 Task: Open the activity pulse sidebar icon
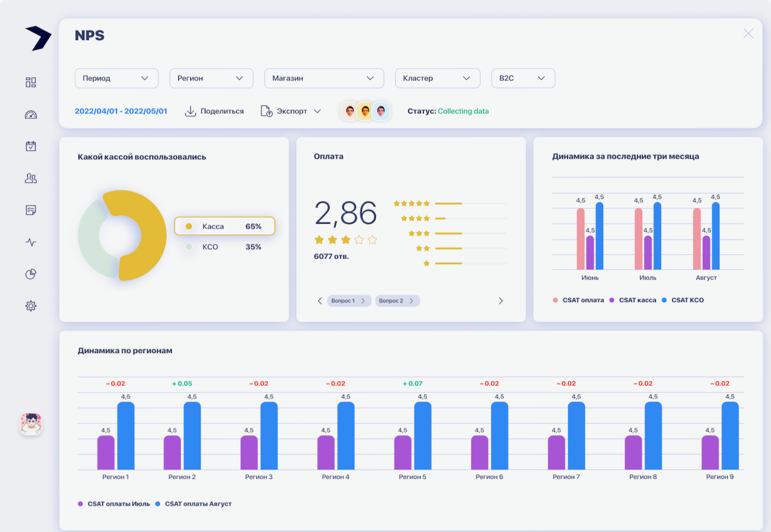tap(31, 242)
